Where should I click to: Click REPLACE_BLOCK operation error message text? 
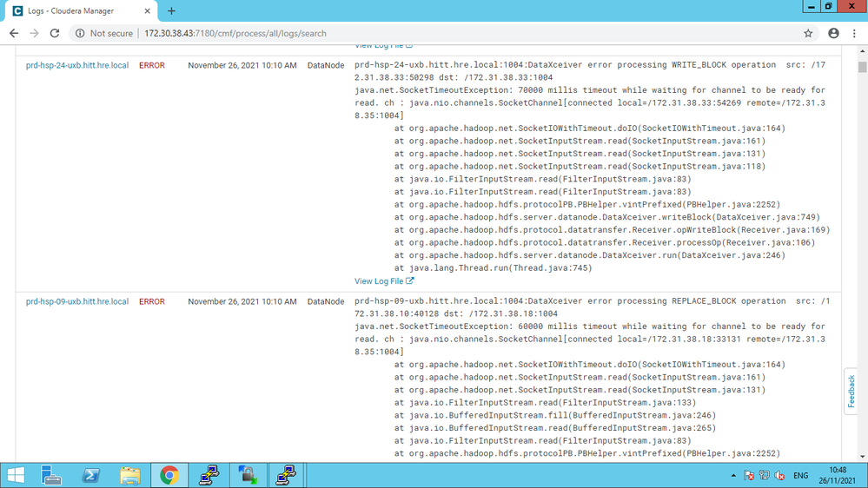click(x=593, y=307)
